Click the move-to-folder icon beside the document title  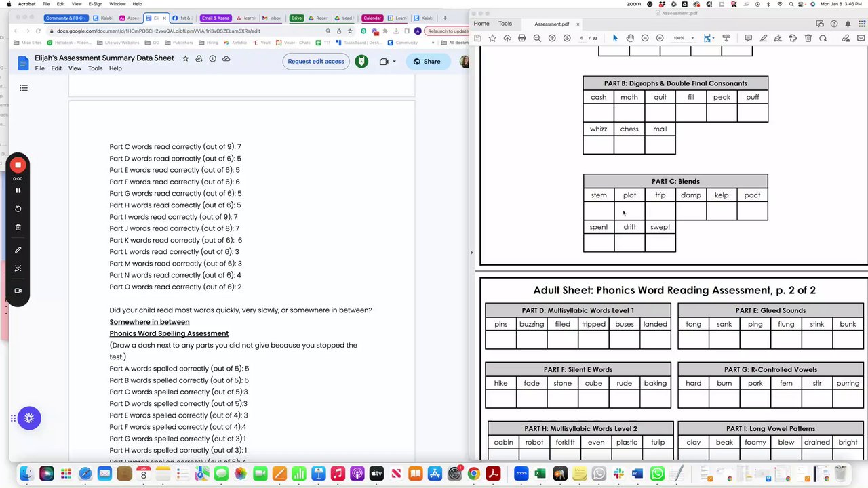pos(199,58)
